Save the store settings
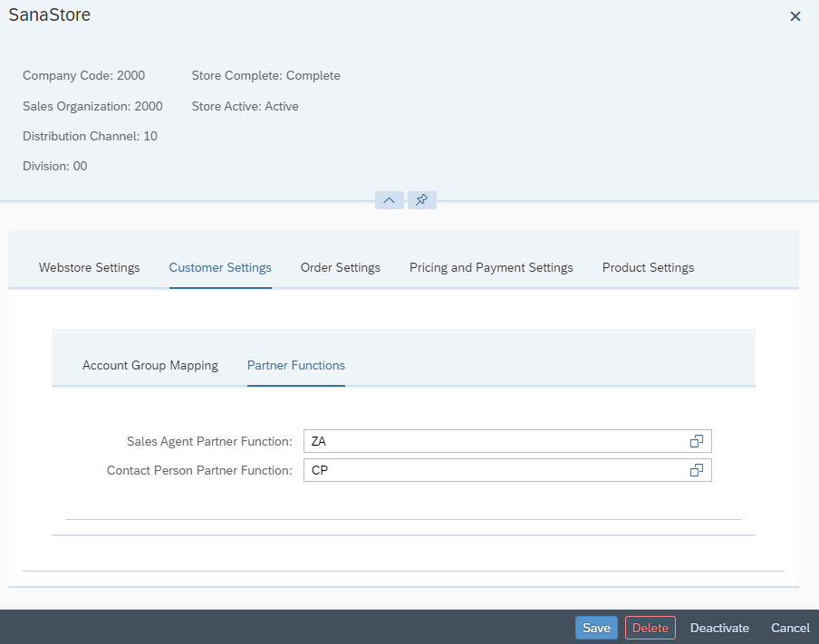 [x=596, y=628]
